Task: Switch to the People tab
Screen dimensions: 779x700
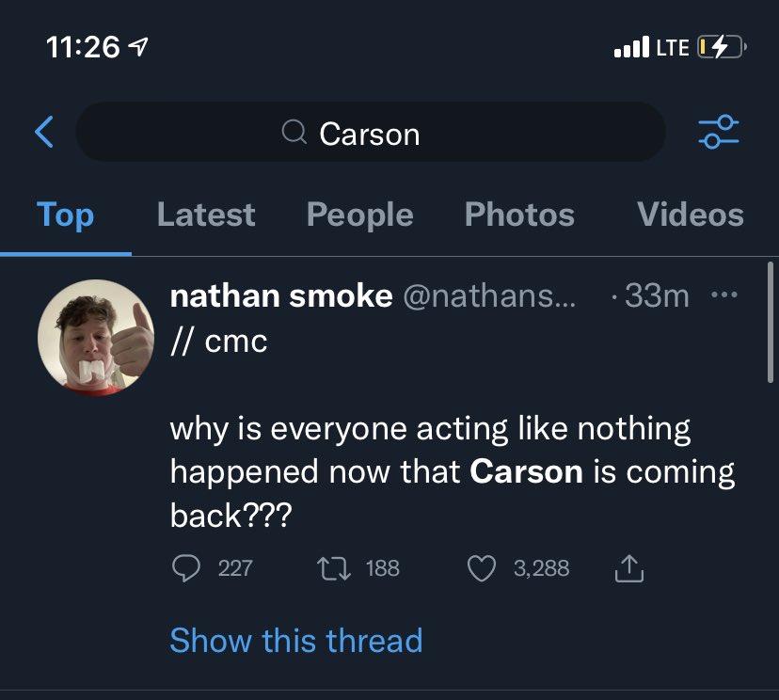Action: [359, 215]
